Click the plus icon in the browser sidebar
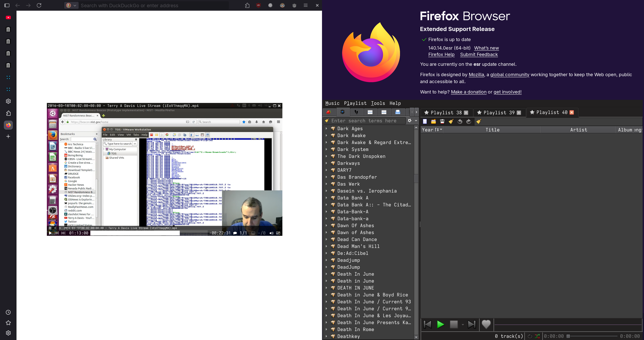Image resolution: width=644 pixels, height=340 pixels. click(x=8, y=136)
